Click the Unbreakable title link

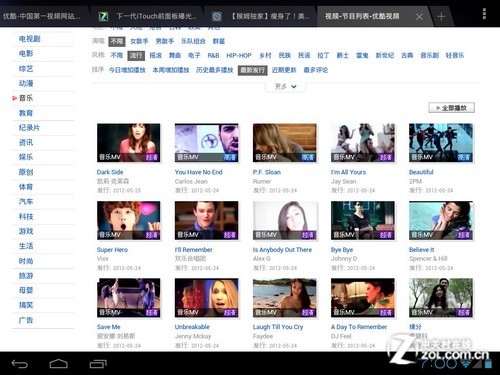(192, 327)
